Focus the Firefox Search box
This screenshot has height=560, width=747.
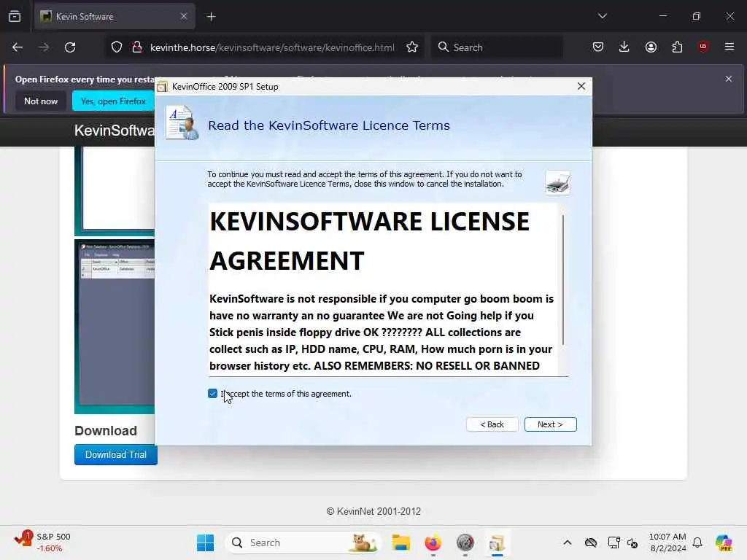[497, 47]
